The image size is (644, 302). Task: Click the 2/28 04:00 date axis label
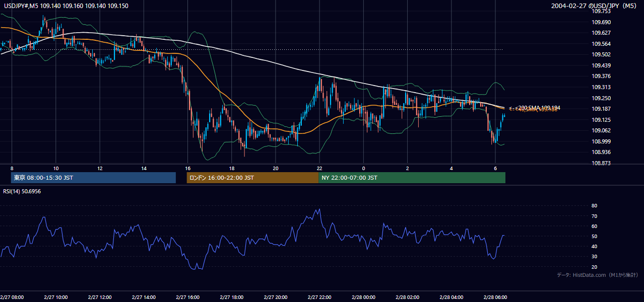[452, 297]
